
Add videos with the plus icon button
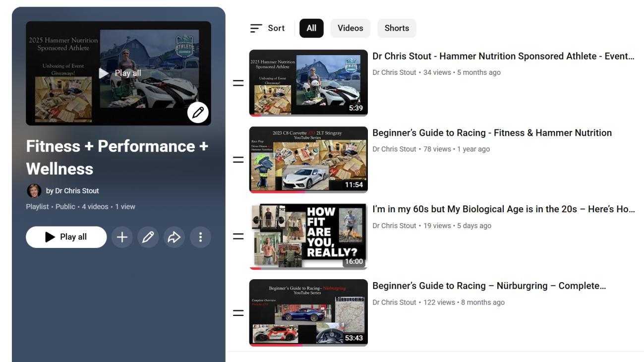[122, 237]
